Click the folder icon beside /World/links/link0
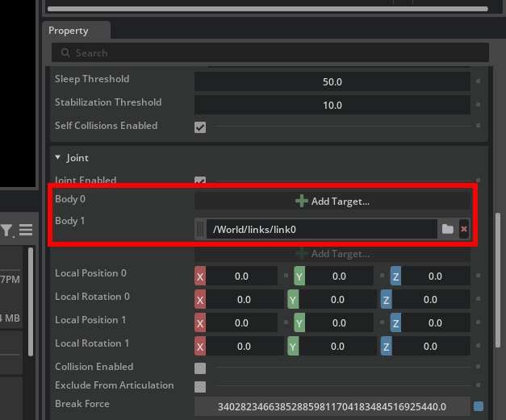This screenshot has height=420, width=506. click(447, 230)
